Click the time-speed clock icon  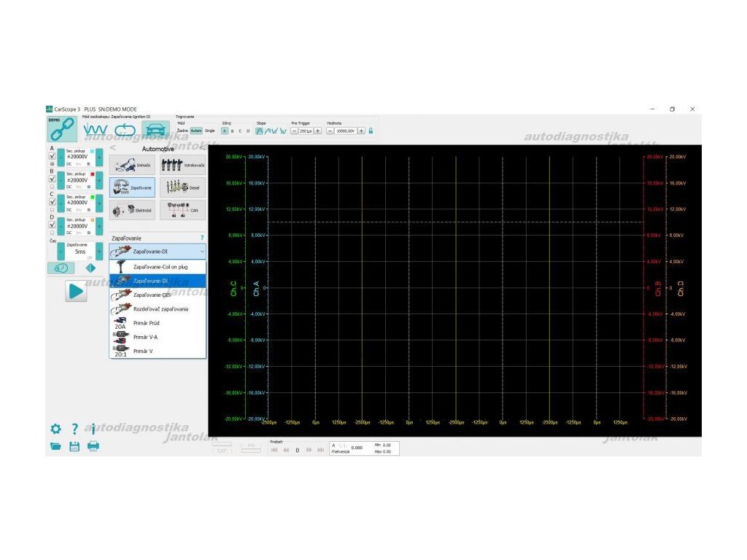(61, 268)
